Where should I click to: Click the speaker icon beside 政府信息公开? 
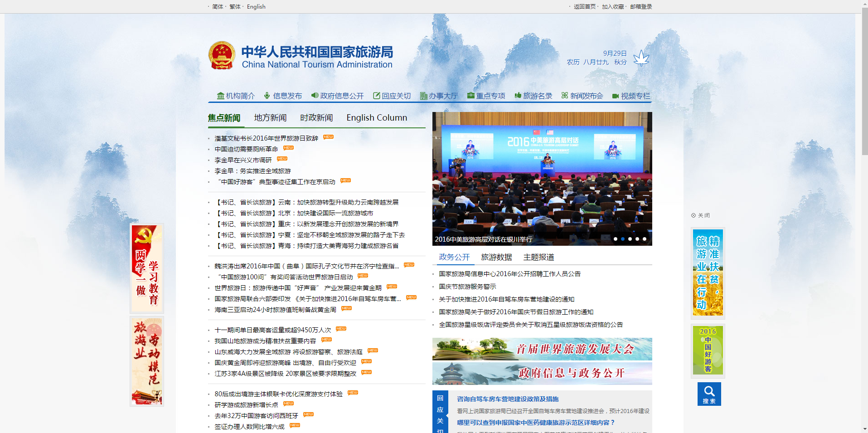click(315, 96)
